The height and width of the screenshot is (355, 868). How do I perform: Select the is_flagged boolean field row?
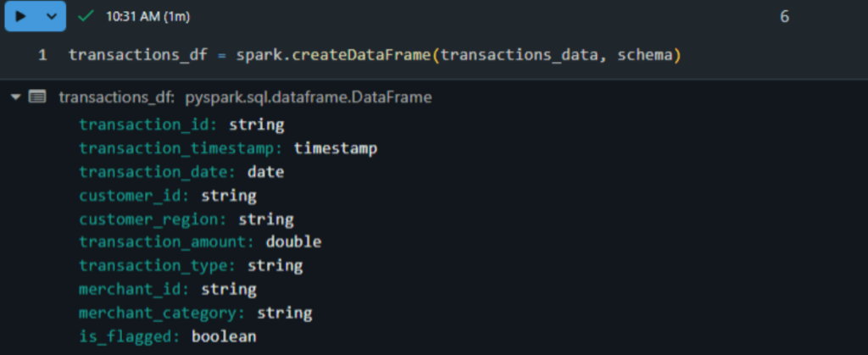click(x=168, y=336)
